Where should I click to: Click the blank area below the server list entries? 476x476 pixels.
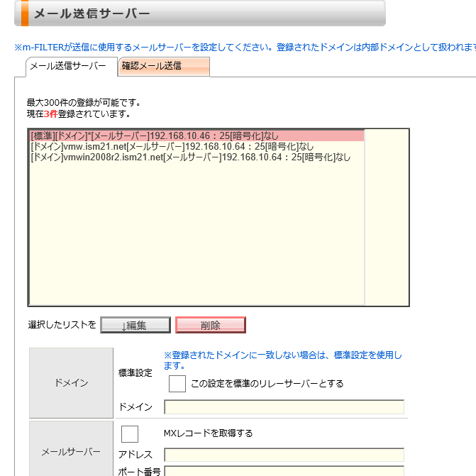[x=196, y=234]
